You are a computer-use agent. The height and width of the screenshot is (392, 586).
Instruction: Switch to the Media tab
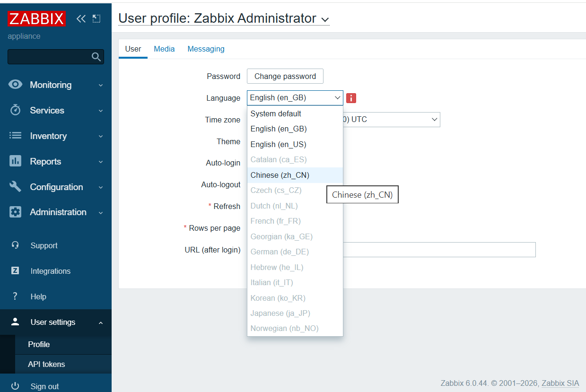click(x=164, y=49)
